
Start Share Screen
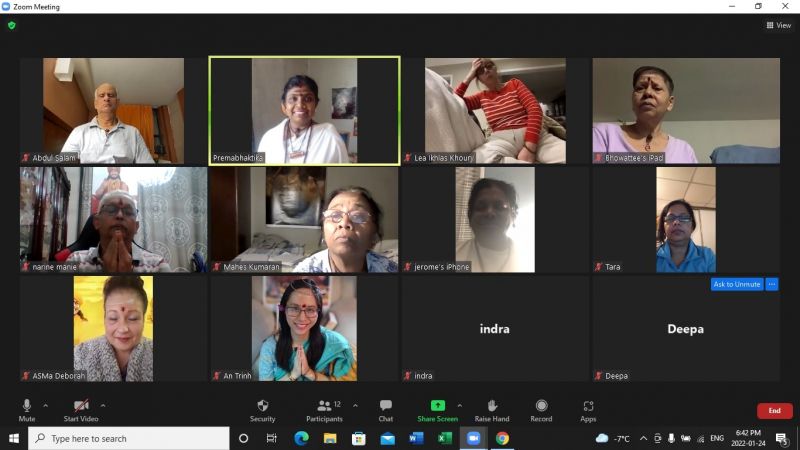click(x=437, y=410)
